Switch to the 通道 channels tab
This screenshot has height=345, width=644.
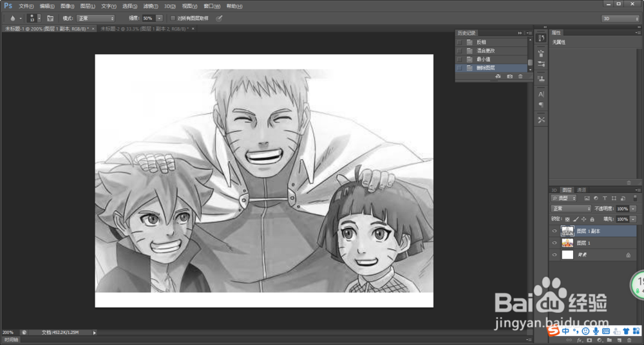tap(581, 190)
